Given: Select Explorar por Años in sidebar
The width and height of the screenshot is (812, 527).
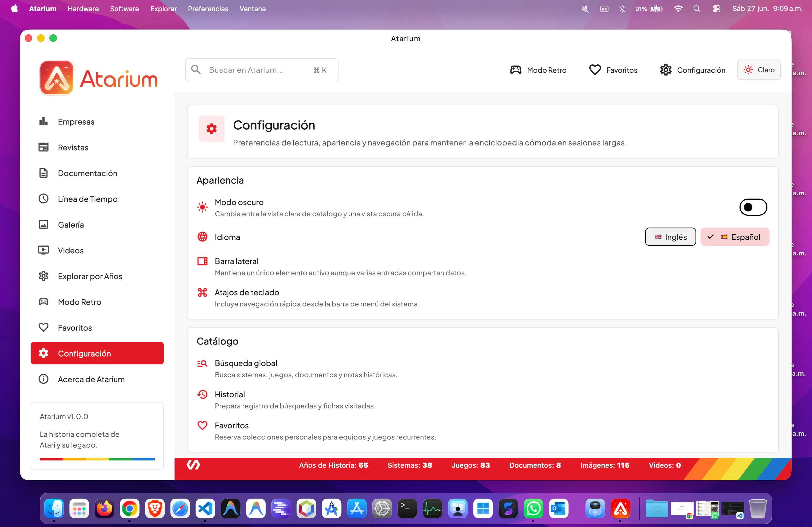Looking at the screenshot, I should 97,276.
